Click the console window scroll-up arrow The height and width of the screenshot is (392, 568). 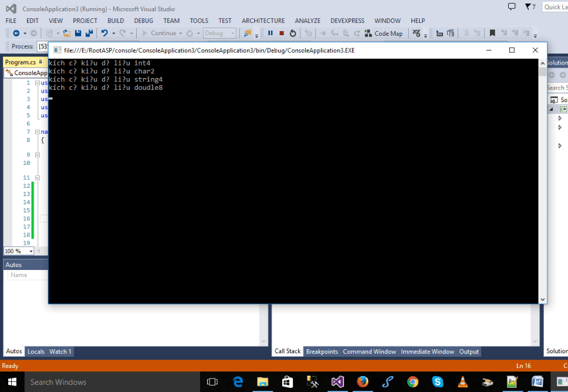(x=542, y=63)
